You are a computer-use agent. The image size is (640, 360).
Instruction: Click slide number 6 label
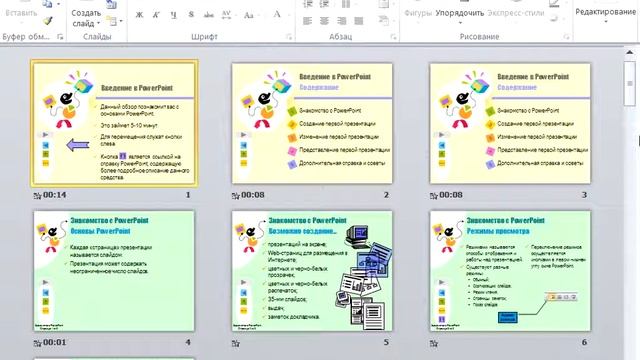click(584, 342)
